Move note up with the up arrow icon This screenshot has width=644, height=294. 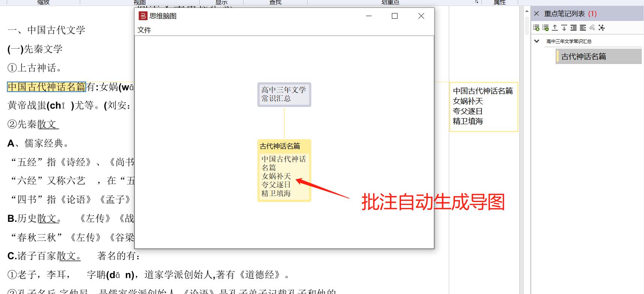point(555,28)
